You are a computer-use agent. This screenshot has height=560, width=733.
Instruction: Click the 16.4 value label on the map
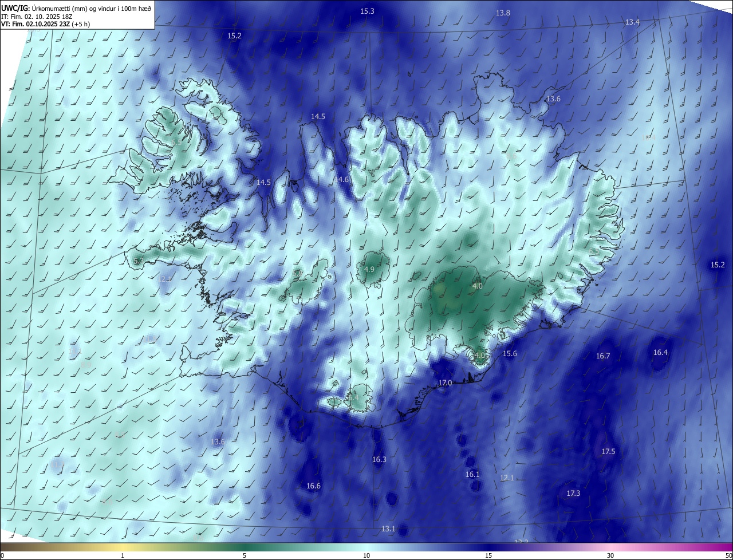[660, 352]
